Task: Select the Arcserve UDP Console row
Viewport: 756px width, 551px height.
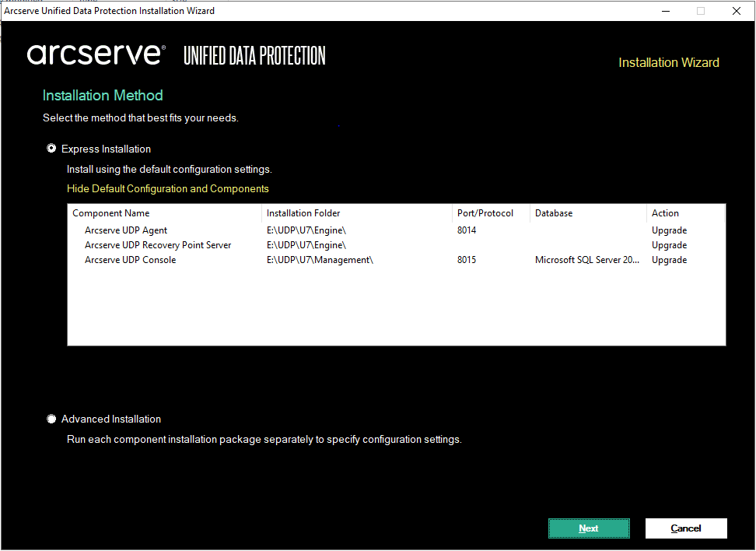Action: [397, 260]
